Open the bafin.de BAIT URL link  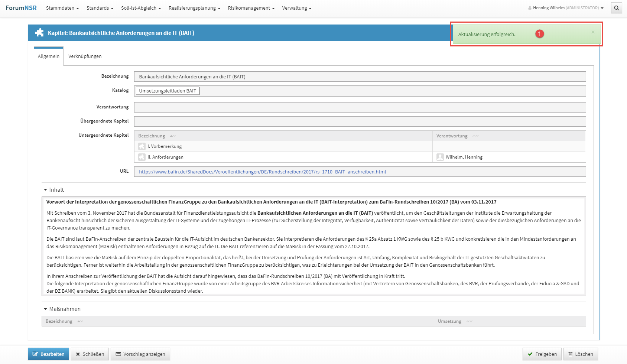(x=262, y=172)
